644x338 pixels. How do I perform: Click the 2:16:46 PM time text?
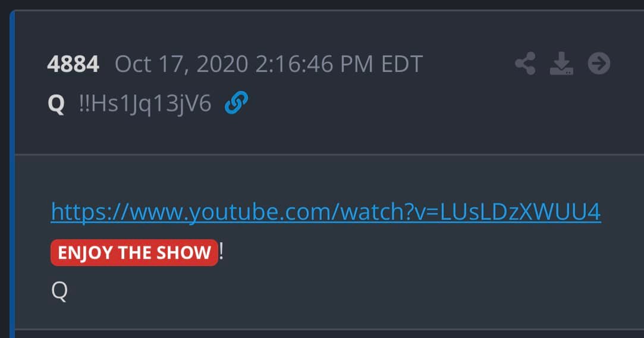coord(314,64)
